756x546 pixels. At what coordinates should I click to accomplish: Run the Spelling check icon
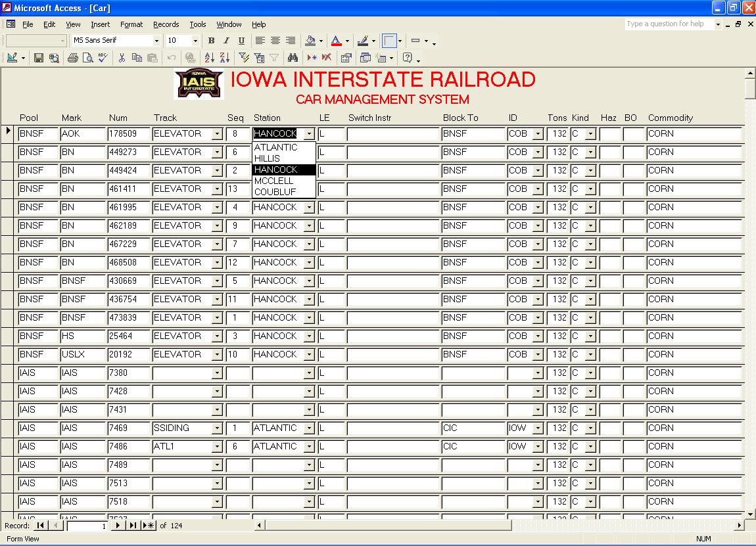click(x=103, y=58)
